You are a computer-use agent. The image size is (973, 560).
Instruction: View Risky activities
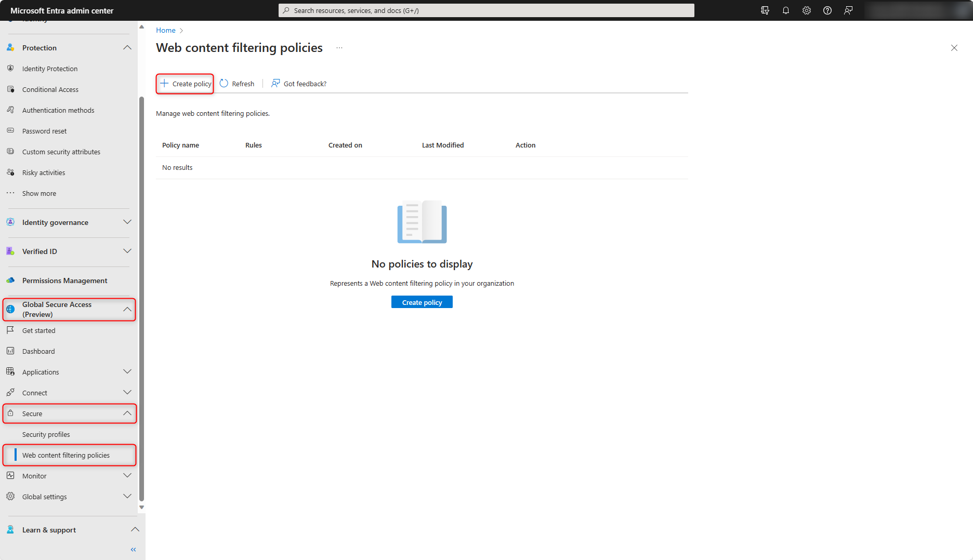(44, 172)
